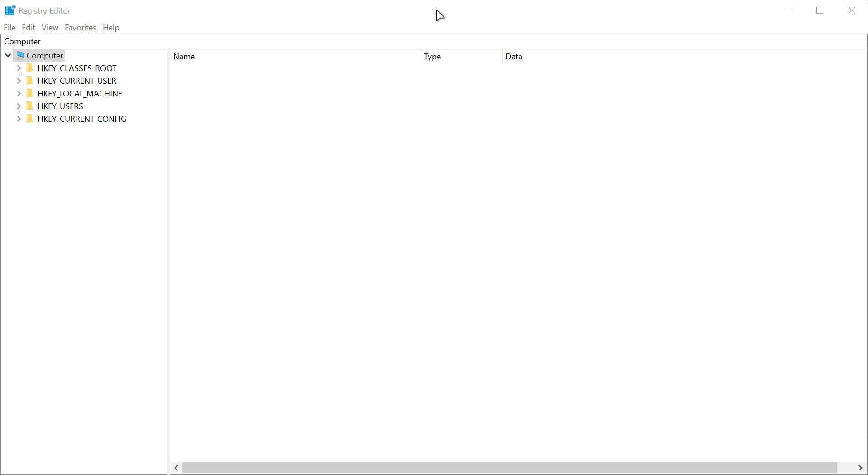This screenshot has height=475, width=868.
Task: Select the HKEY_USERS label
Action: pyautogui.click(x=61, y=106)
